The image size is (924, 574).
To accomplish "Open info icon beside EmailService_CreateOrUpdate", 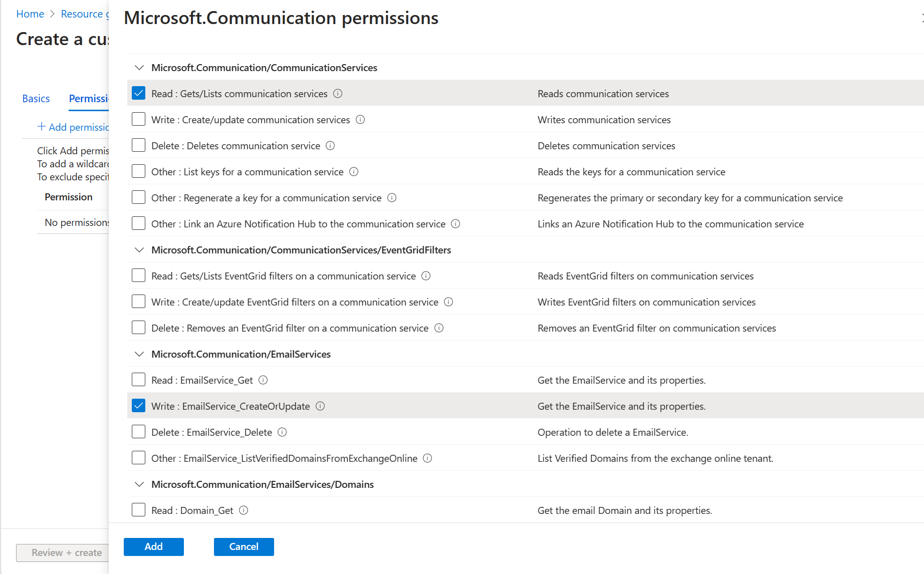I will pyautogui.click(x=320, y=406).
